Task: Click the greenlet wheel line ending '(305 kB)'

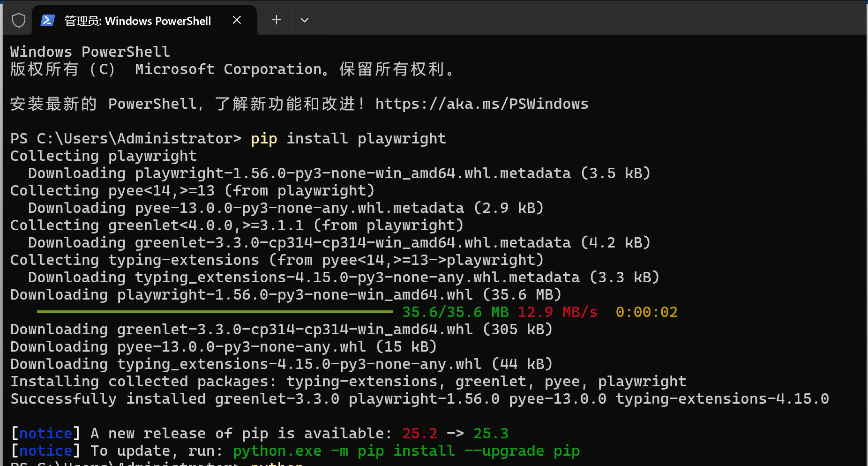Action: [x=282, y=330]
